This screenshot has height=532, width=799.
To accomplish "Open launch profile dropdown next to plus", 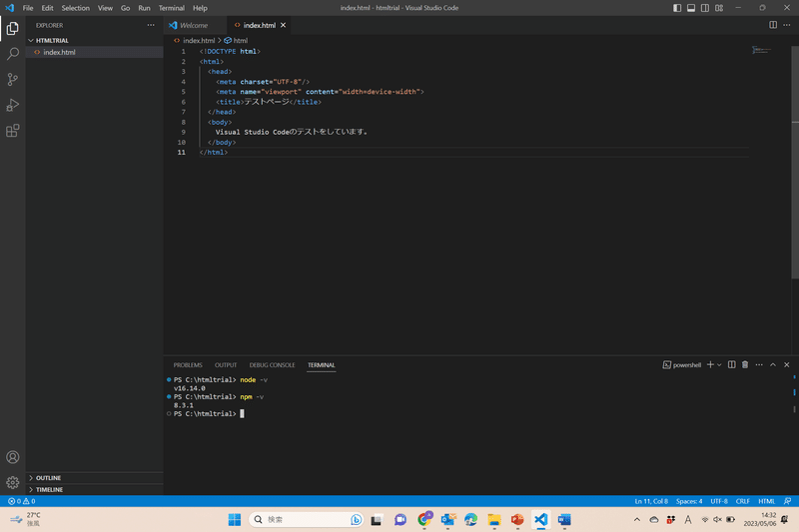I will point(719,364).
